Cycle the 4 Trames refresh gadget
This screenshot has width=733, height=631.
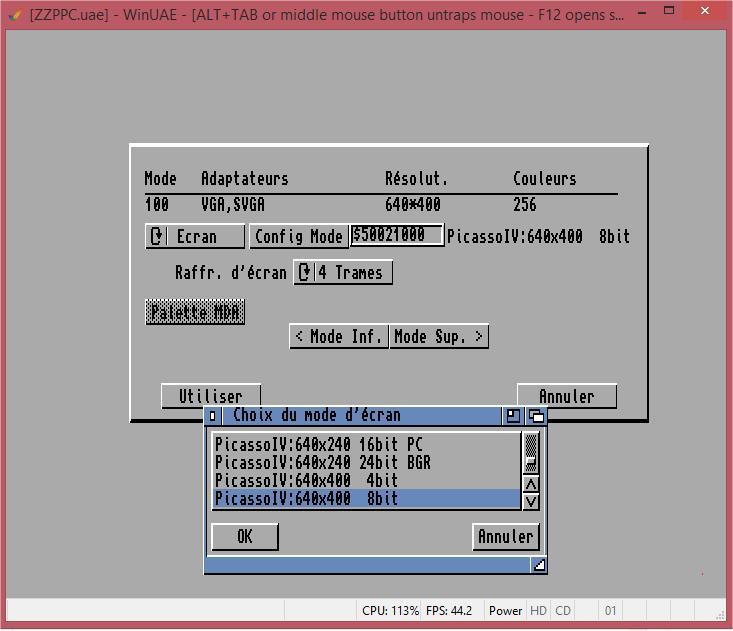343,272
